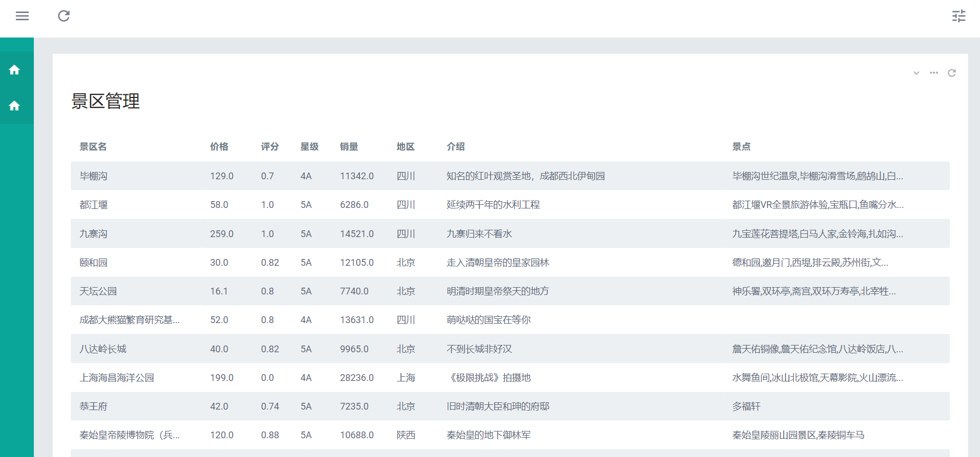Screen dimensions: 980x457
Task: Select the 上海海昌海洋公园 row name
Action: click(x=117, y=378)
